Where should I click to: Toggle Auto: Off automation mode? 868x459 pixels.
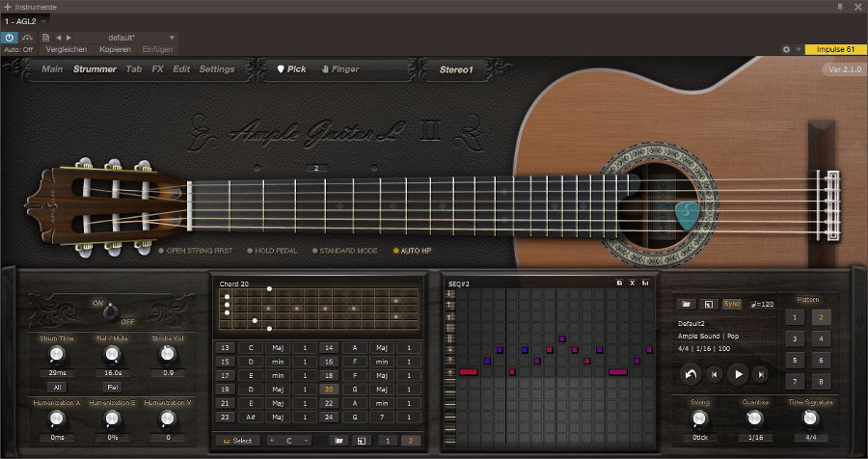(x=18, y=50)
